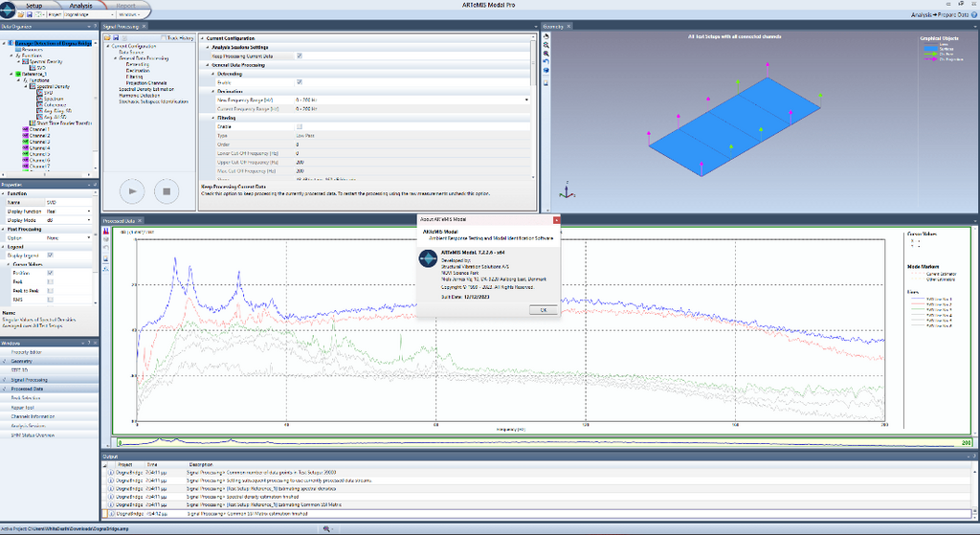This screenshot has width=980, height=535.
Task: Select Stochastic Subspace Identification in configuration tree
Action: click(153, 101)
